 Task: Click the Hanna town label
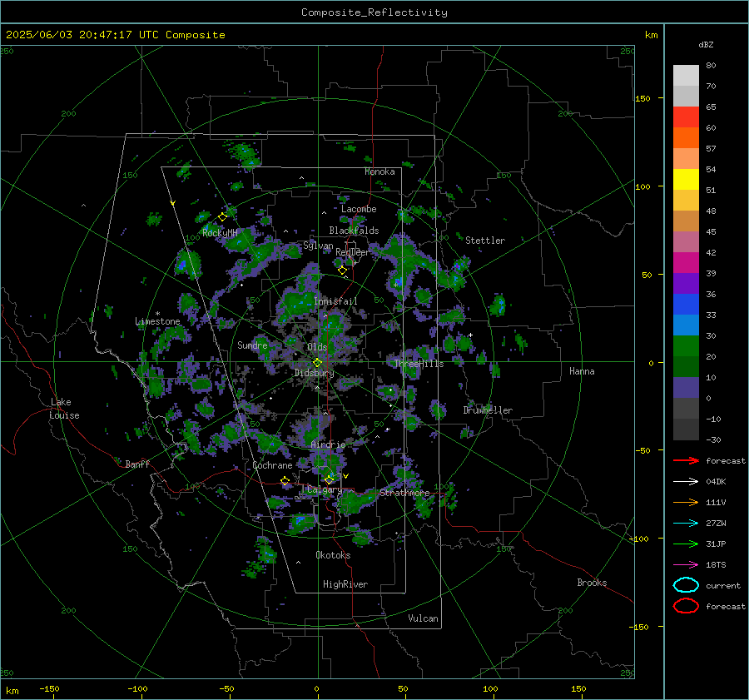582,371
